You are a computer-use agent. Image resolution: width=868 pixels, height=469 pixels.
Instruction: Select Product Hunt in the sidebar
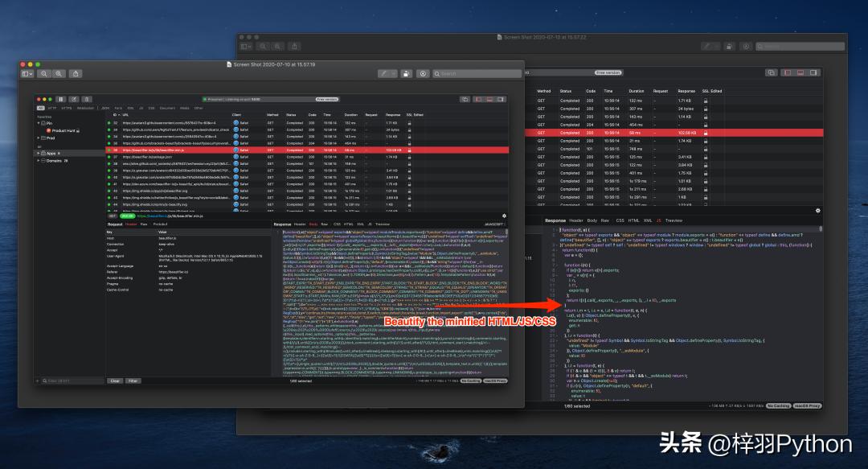(x=63, y=130)
